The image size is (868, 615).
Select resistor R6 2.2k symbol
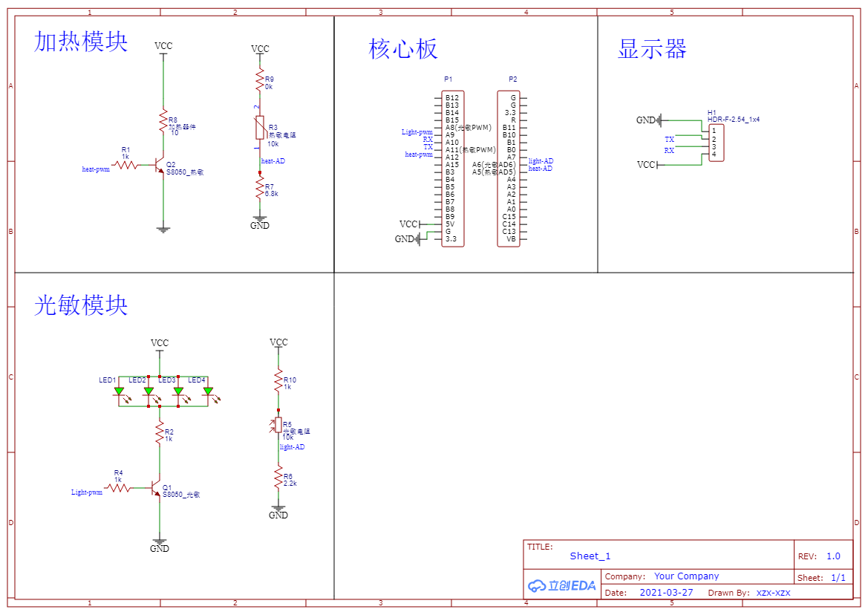pyautogui.click(x=278, y=477)
